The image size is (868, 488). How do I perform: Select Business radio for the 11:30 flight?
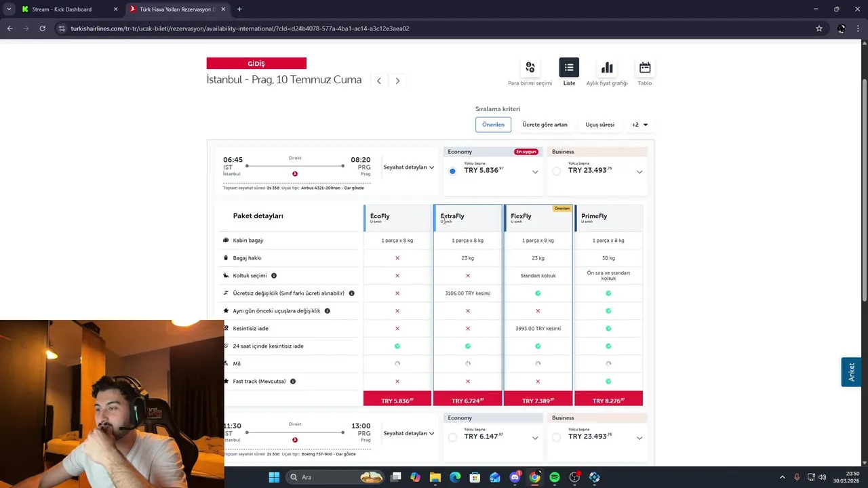(x=557, y=438)
